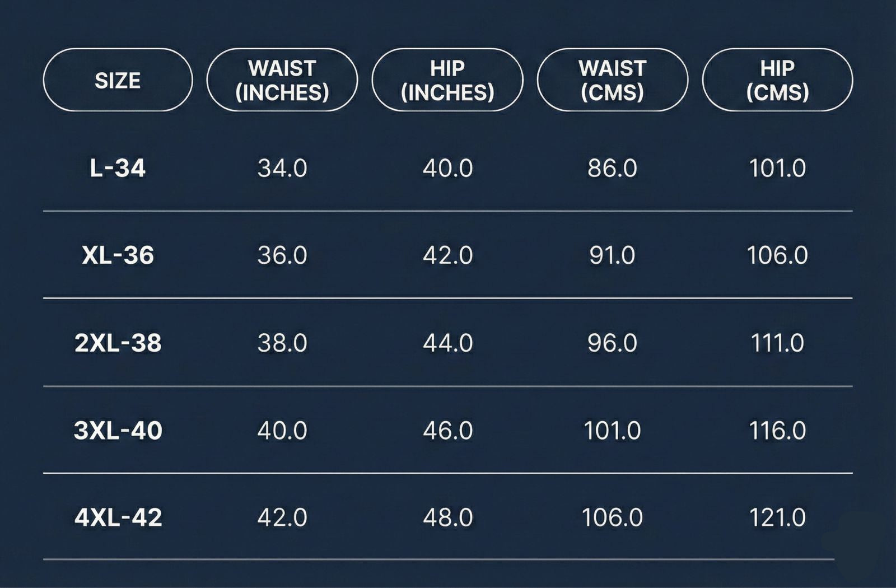Viewport: 896px width, 588px height.
Task: Click waist inches value 38.0
Action: pos(282,343)
